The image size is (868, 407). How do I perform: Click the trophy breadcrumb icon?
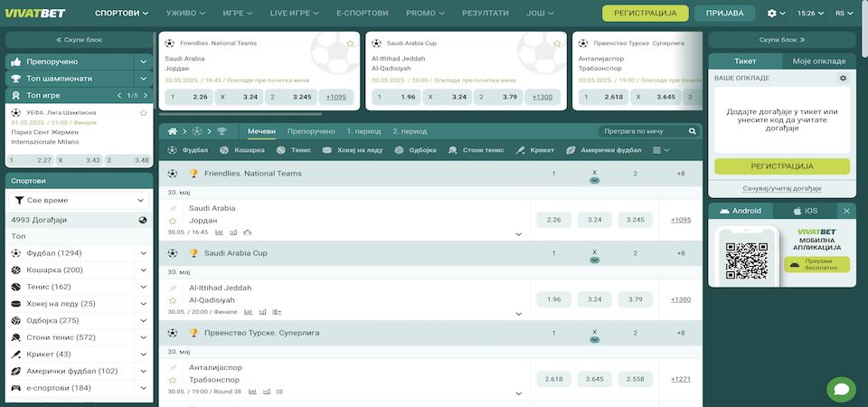(x=222, y=131)
